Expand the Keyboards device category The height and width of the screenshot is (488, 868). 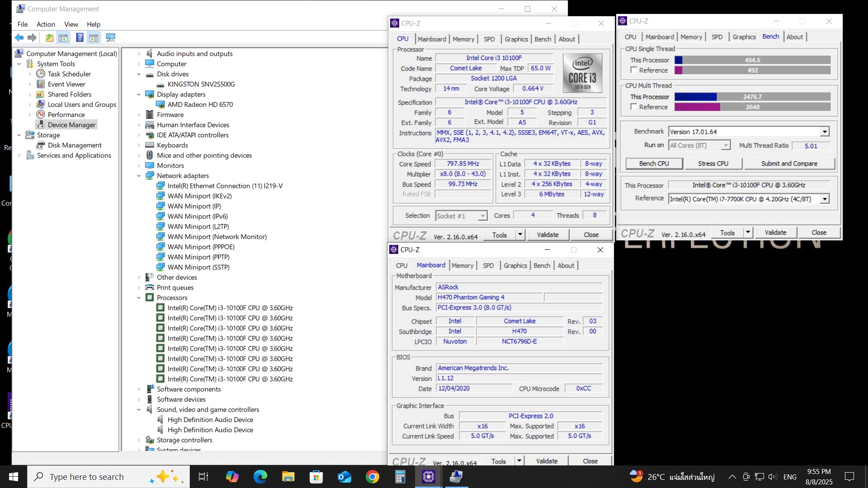point(139,145)
